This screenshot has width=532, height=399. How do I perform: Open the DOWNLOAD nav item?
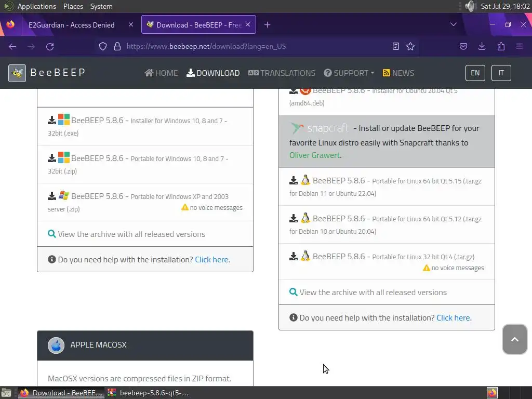point(213,73)
